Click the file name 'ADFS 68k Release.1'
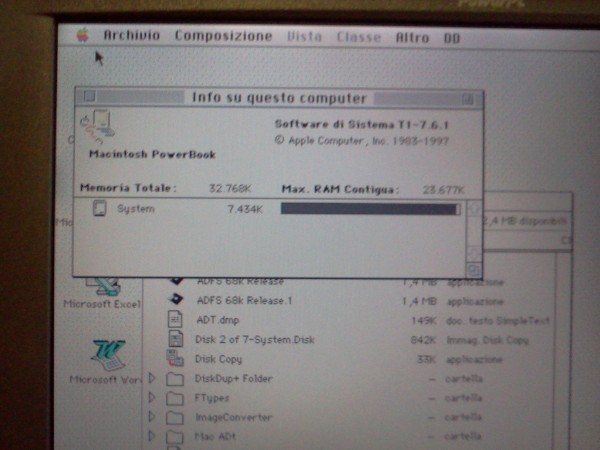This screenshot has width=600, height=450. pyautogui.click(x=245, y=300)
